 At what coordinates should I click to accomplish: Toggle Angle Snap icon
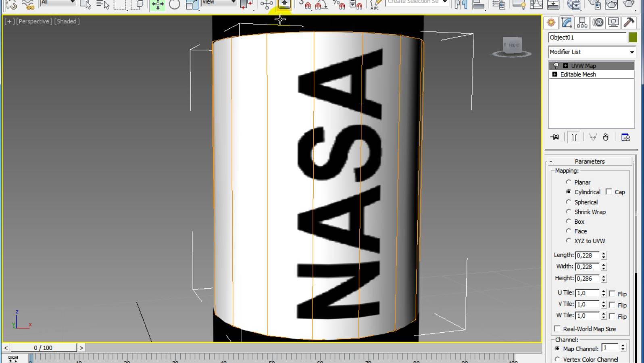[321, 4]
